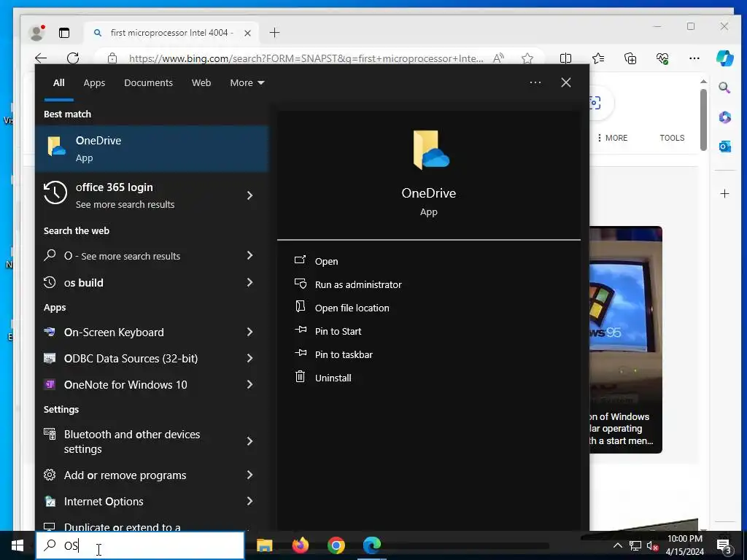This screenshot has width=747, height=560.
Task: Expand ODBC Data Sources result arrow
Action: coord(249,358)
